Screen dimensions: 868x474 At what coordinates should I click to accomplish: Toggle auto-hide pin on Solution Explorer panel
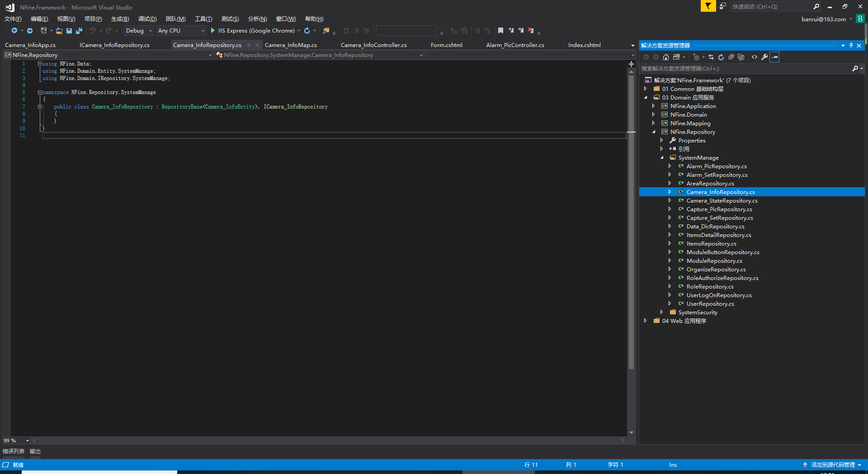[851, 46]
